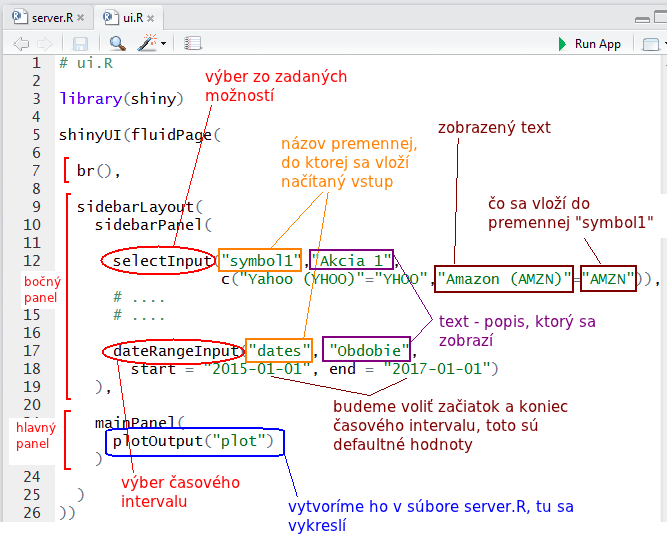Click the code tools magic wand

click(x=147, y=43)
